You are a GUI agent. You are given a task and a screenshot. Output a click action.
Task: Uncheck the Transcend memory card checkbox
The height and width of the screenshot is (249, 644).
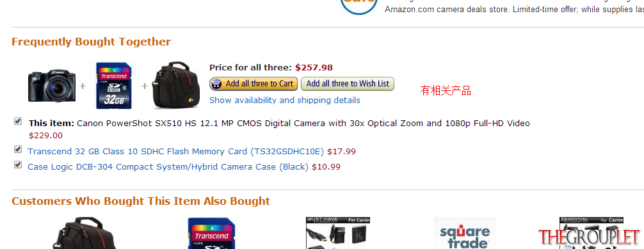coord(18,149)
